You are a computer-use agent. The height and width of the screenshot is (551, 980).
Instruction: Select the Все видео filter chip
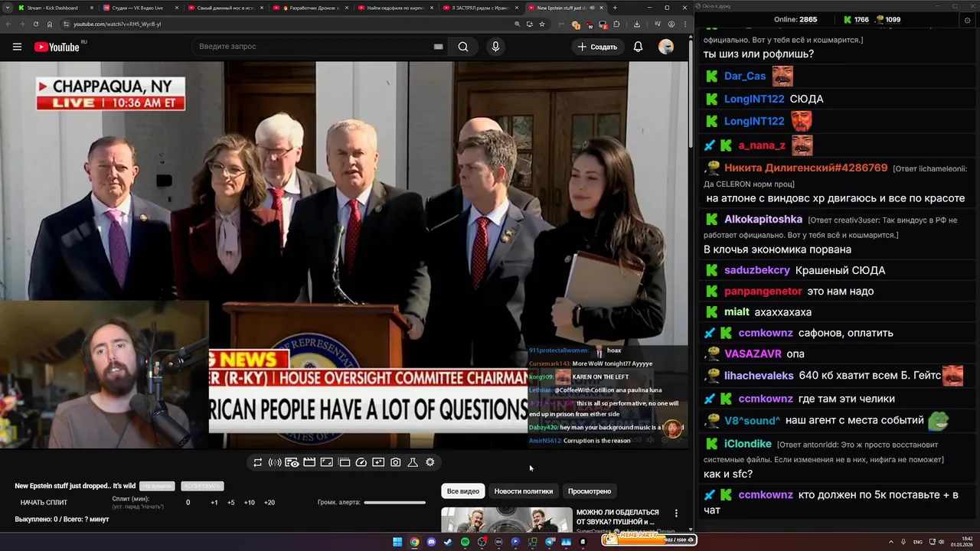[x=463, y=491]
